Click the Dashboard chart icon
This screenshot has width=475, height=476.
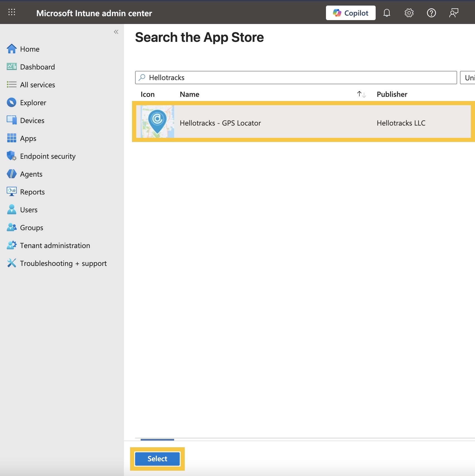coord(11,67)
